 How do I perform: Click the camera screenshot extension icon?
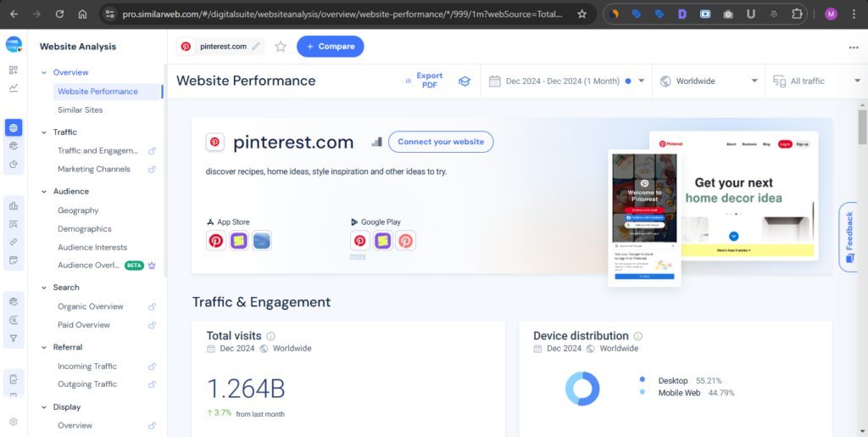coord(728,14)
